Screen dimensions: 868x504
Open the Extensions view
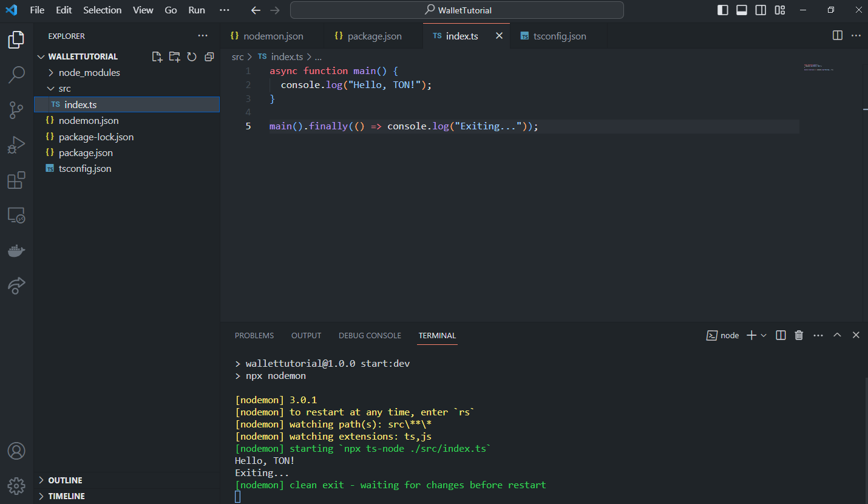pyautogui.click(x=16, y=180)
